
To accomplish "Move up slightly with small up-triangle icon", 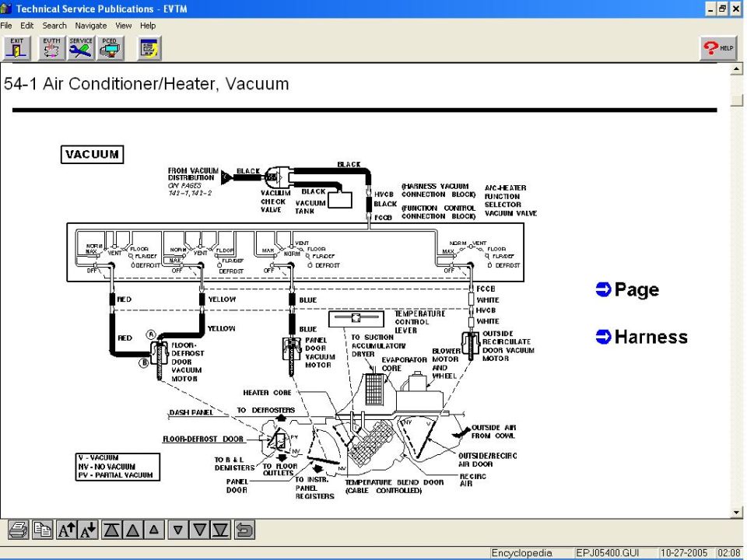I will 154,530.
